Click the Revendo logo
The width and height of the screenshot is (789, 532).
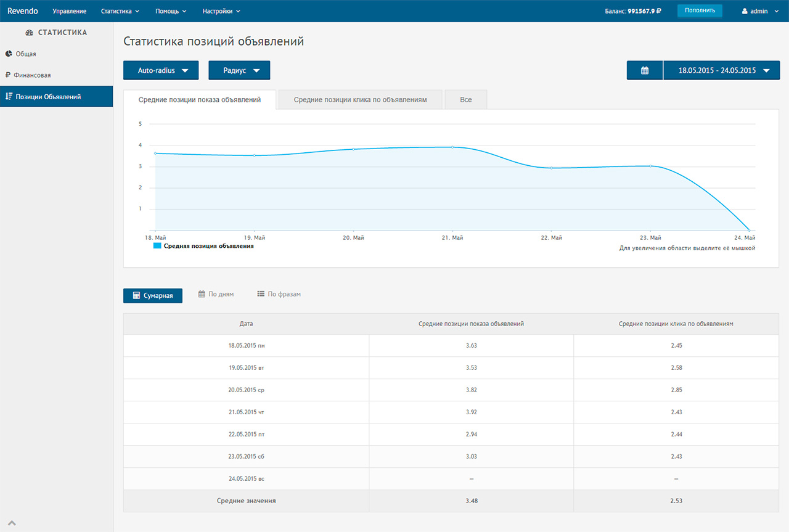coord(23,11)
